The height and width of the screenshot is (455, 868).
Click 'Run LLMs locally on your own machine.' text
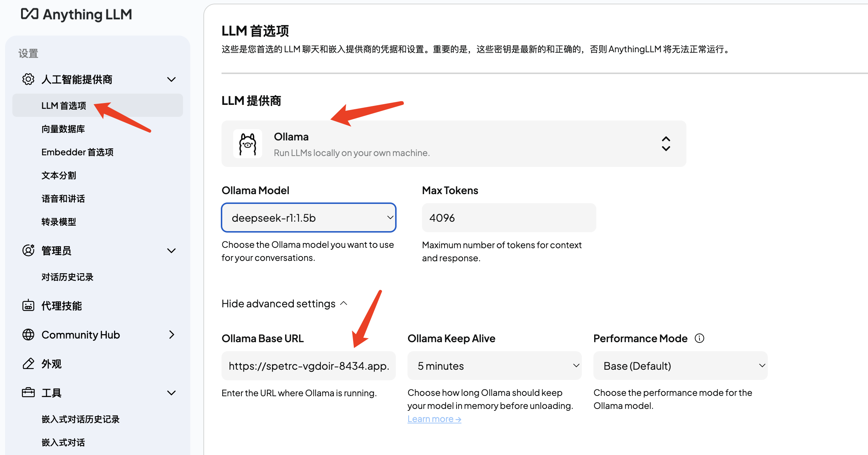pos(352,153)
